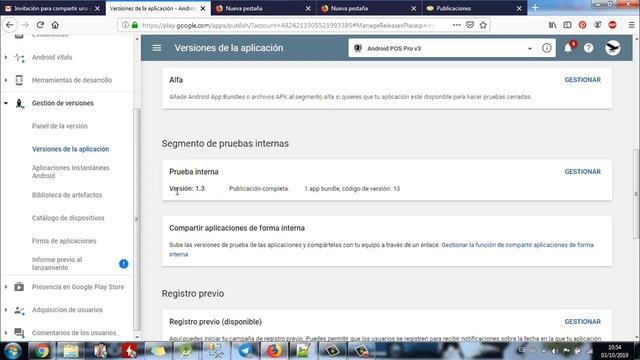The height and width of the screenshot is (360, 640).
Task: Show app info circle icon
Action: coord(547,48)
